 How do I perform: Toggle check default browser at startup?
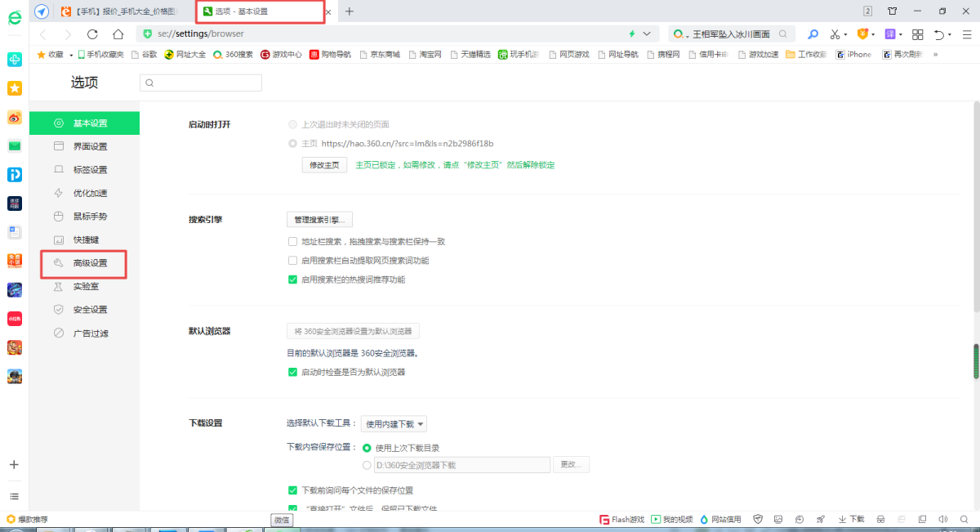tap(292, 372)
